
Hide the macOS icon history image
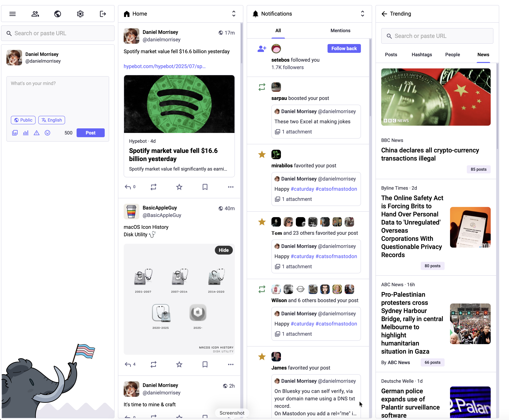click(x=224, y=250)
